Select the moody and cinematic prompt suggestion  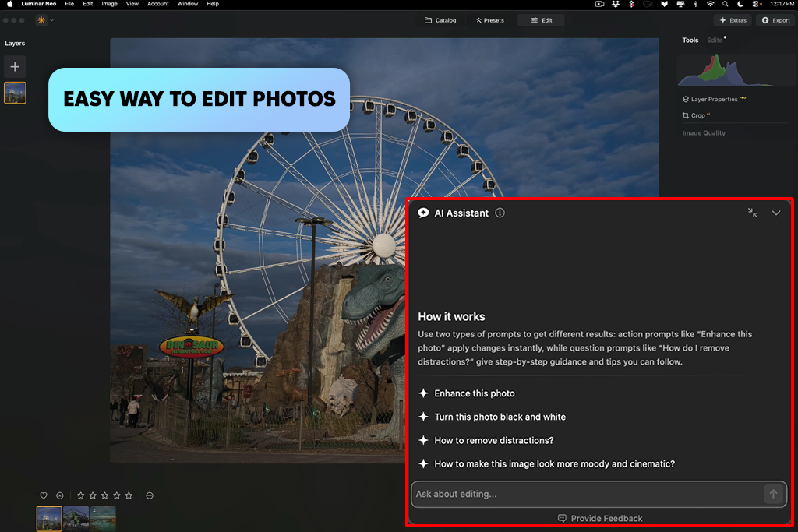[x=546, y=463]
